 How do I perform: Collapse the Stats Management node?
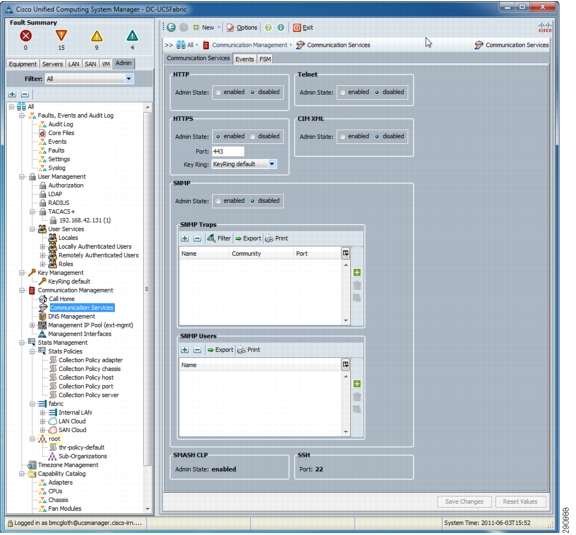pos(22,343)
